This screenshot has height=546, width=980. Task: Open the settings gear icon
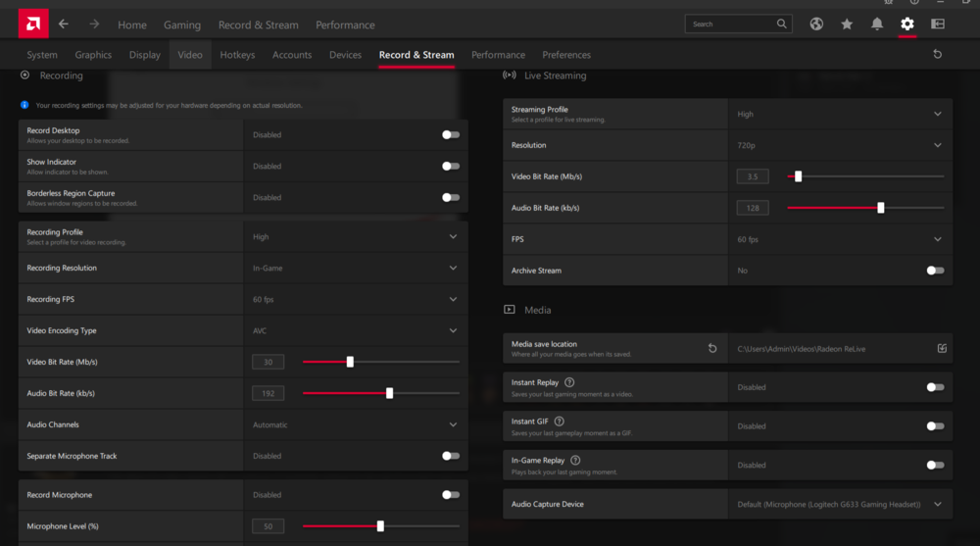click(907, 25)
